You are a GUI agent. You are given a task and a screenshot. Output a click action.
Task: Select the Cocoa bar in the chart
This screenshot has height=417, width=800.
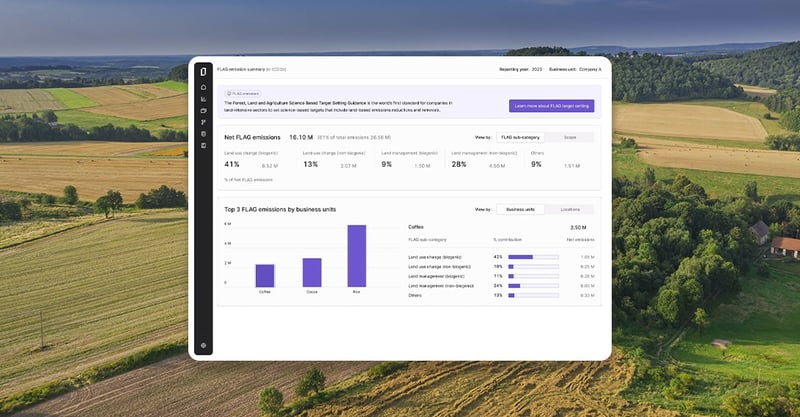coord(312,273)
